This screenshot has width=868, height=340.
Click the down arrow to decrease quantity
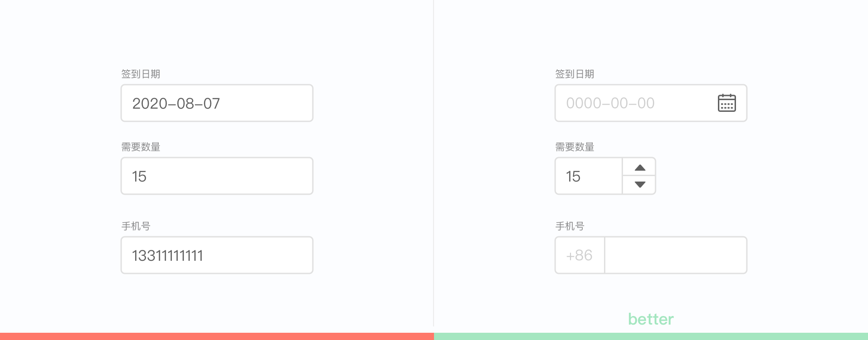click(640, 184)
